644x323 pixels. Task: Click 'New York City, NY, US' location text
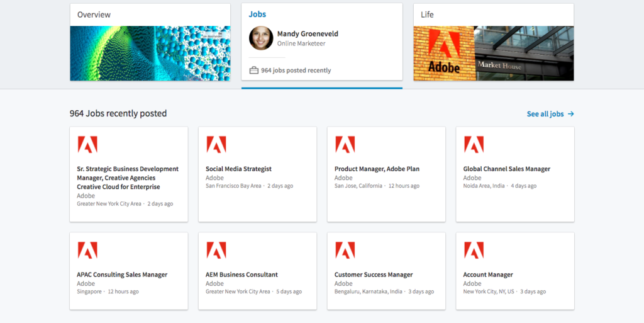pyautogui.click(x=489, y=292)
